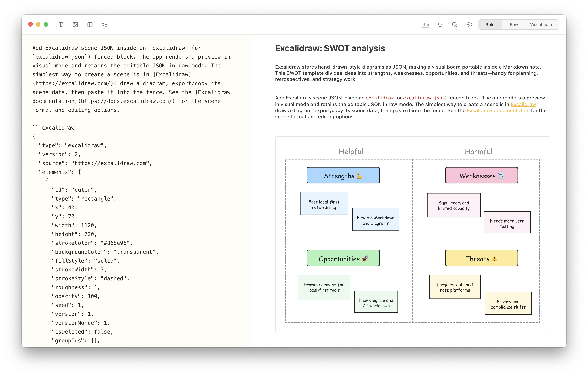Screen dimensions: 588x376
Task: Switch to Raw view tab
Action: [514, 24]
